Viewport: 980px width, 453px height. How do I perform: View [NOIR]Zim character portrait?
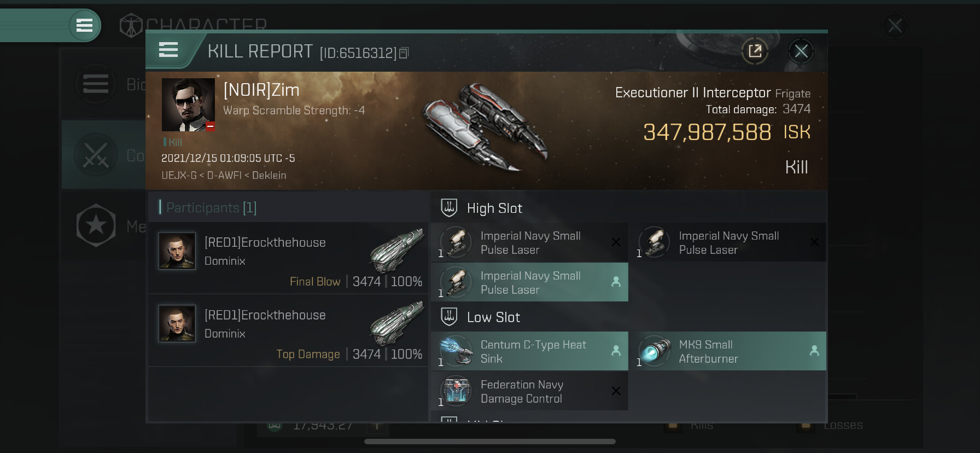coord(188,104)
